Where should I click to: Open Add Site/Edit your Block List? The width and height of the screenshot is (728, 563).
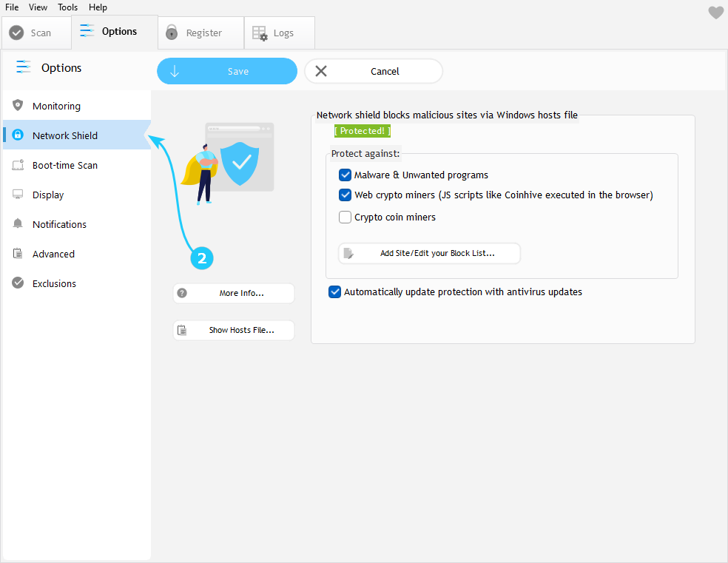(x=430, y=253)
